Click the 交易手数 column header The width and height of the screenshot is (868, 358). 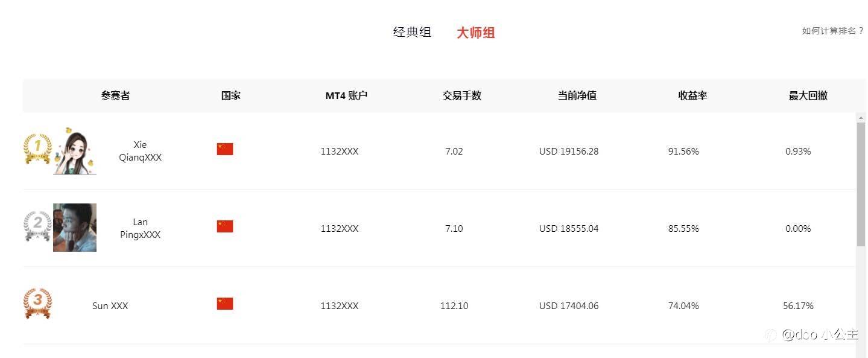(x=461, y=95)
